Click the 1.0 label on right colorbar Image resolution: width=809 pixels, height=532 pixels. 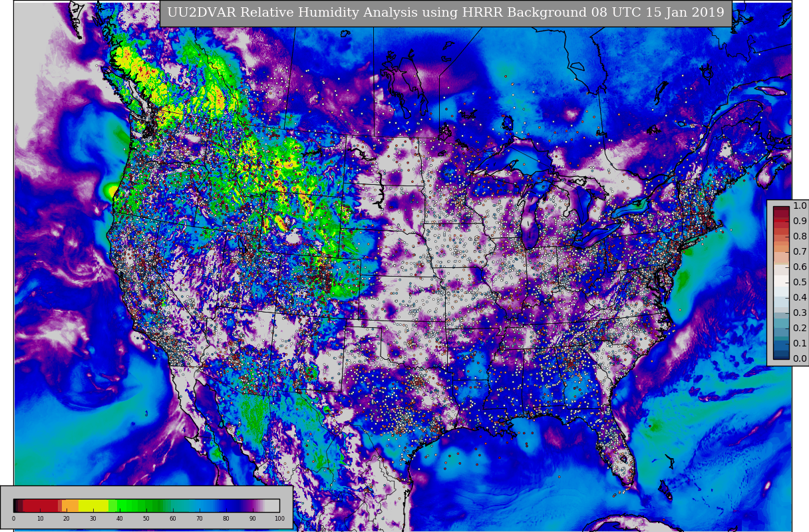tap(800, 206)
